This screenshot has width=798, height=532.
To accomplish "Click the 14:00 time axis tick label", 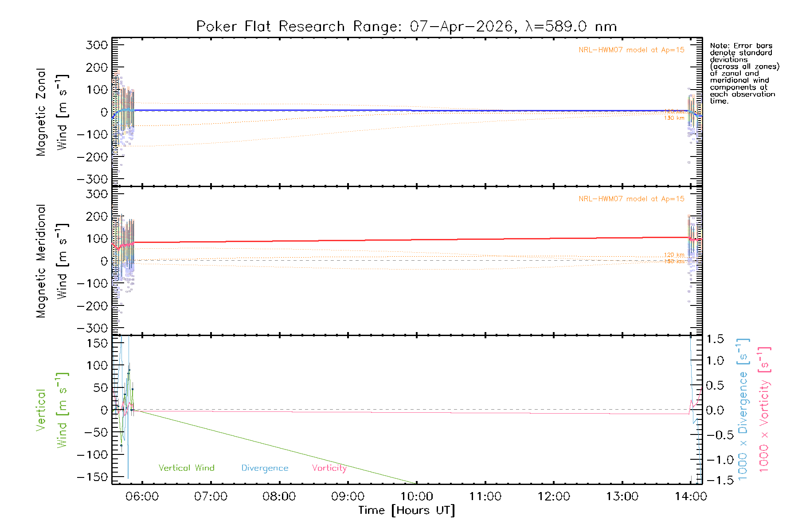I will (691, 497).
